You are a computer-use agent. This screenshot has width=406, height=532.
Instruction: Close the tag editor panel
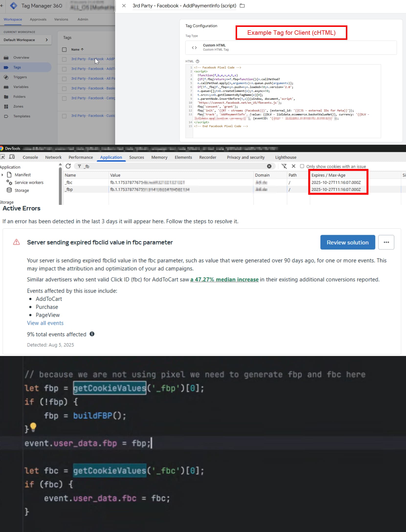[124, 6]
